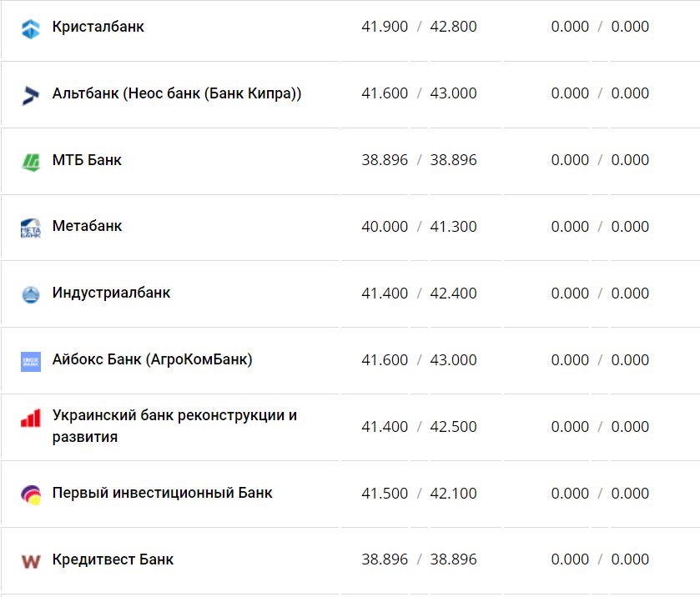Open Первый инвестиционный Банк link
Viewport: 700px width, 597px height.
162,493
